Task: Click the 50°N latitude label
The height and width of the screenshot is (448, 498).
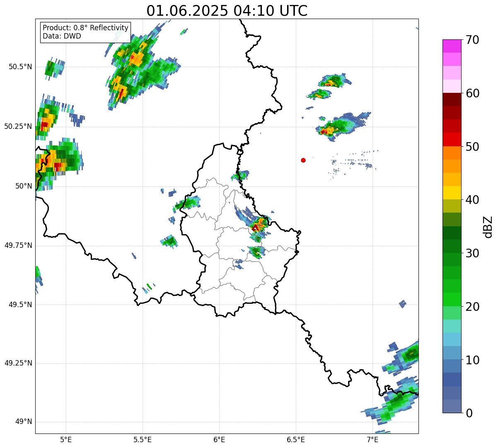Action: click(x=24, y=186)
